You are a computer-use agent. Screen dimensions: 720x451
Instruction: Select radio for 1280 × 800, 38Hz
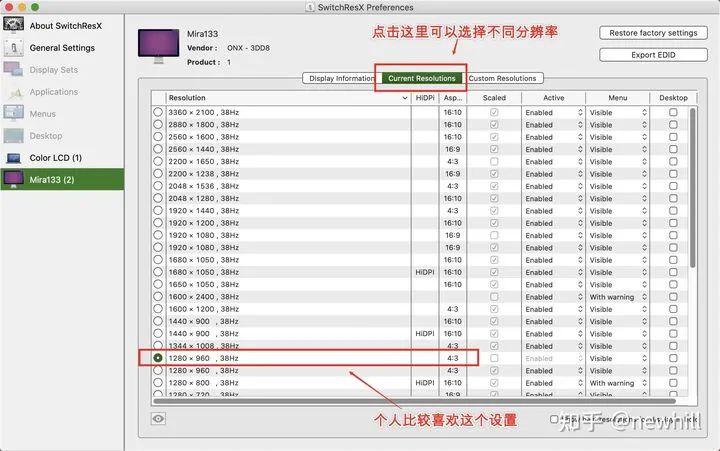tap(158, 383)
